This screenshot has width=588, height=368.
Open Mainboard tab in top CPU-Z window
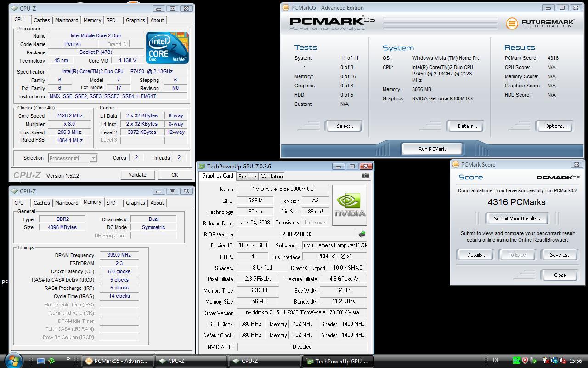(x=67, y=20)
